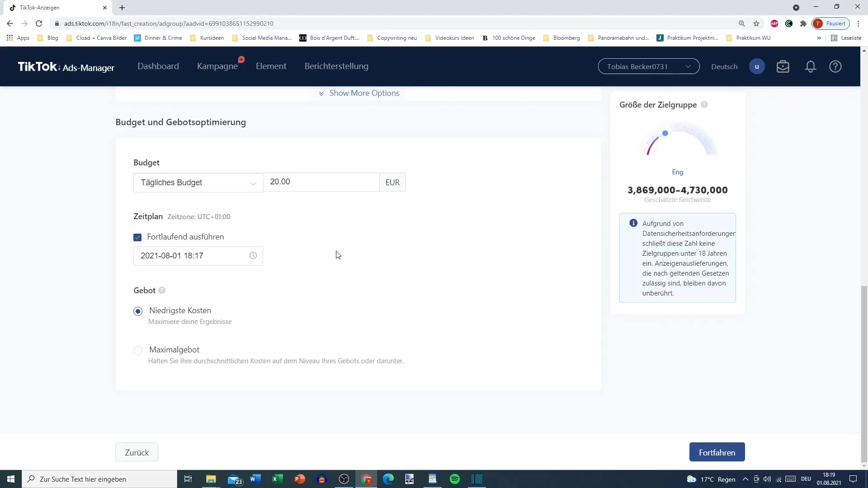
Task: Open the Tägliches Budget dropdown
Action: click(198, 183)
